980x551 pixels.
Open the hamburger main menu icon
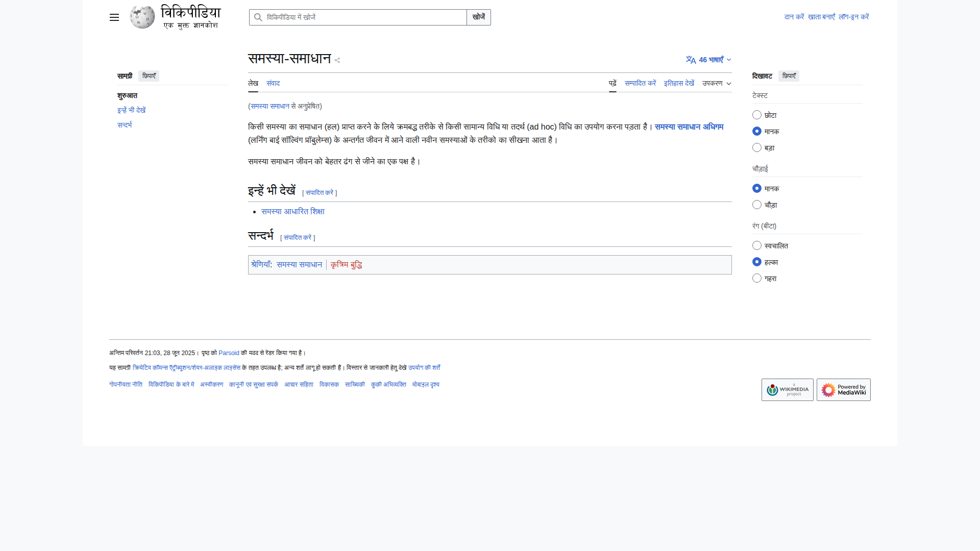(x=114, y=17)
